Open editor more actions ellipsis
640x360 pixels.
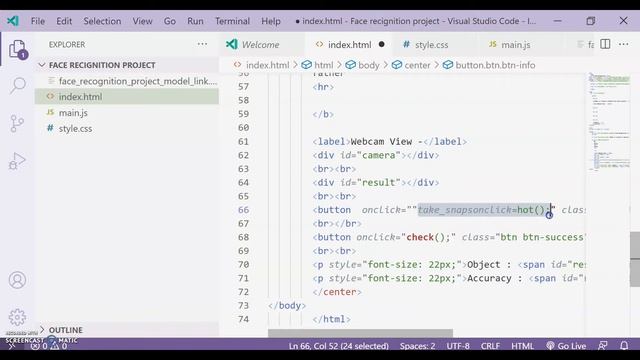624,44
